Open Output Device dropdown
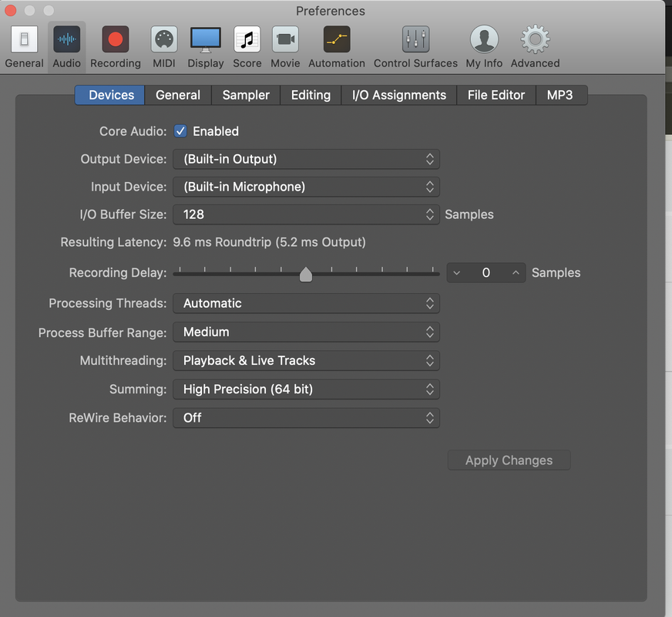The image size is (672, 617). tap(306, 159)
